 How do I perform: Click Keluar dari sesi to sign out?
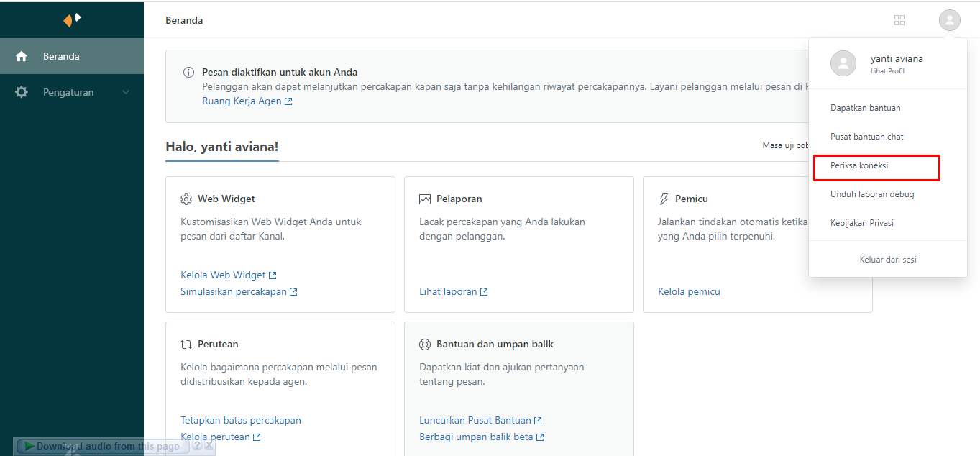887,260
